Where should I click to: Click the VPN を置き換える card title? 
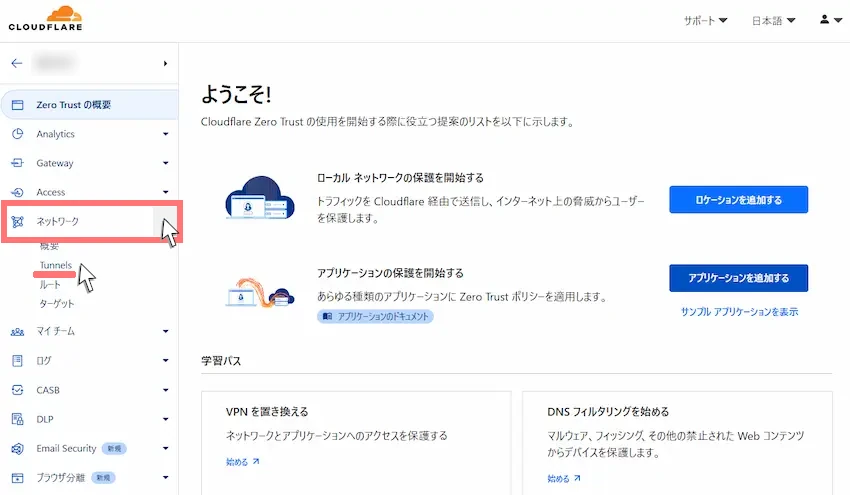tap(267, 412)
